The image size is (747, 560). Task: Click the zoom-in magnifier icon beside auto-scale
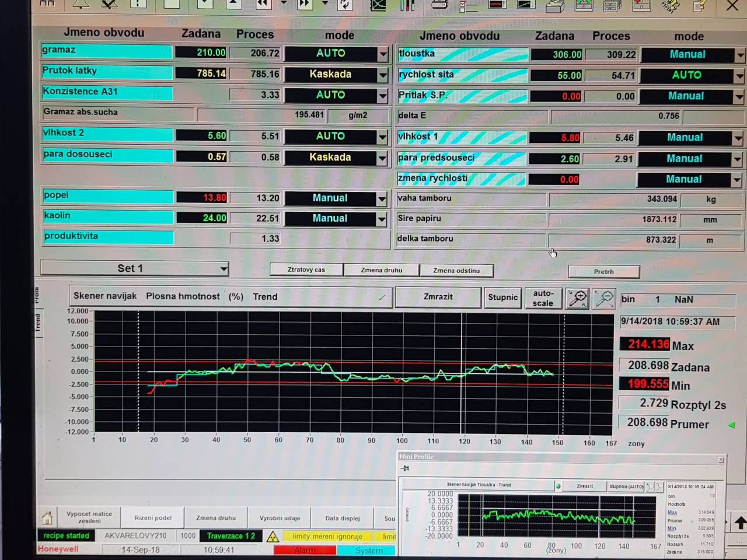tap(577, 299)
